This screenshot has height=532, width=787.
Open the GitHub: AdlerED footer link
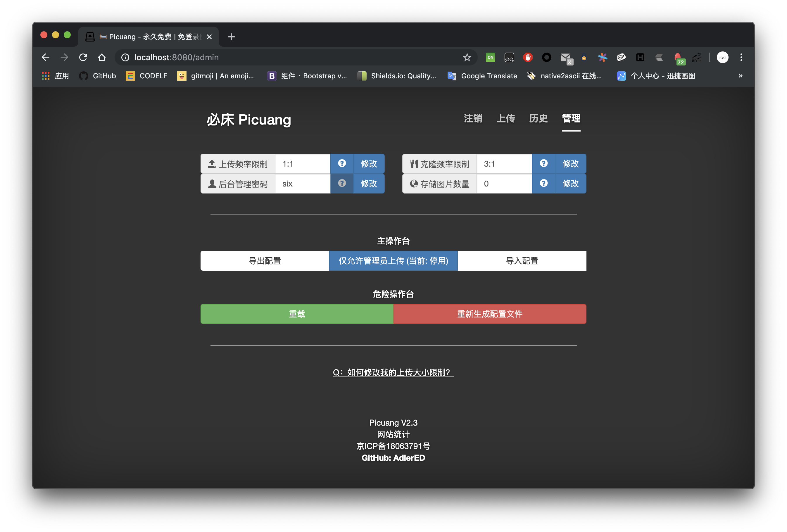coord(393,458)
